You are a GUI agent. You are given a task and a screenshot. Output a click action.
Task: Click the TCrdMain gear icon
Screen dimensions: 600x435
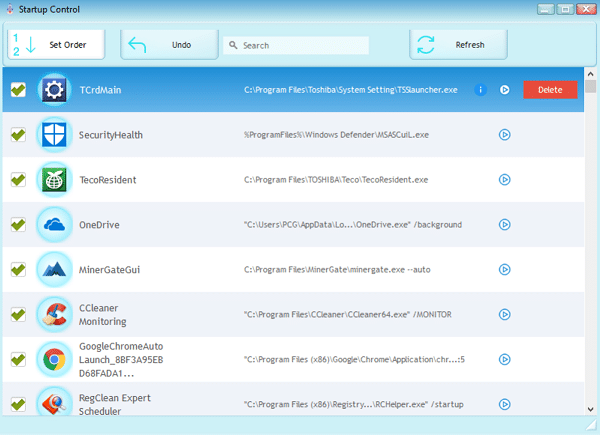[54, 90]
